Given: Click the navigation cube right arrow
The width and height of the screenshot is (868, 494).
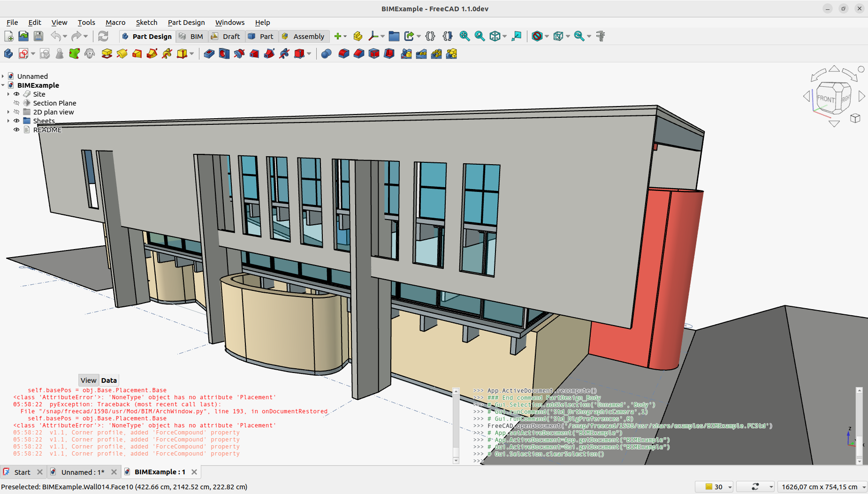Looking at the screenshot, I should (862, 96).
